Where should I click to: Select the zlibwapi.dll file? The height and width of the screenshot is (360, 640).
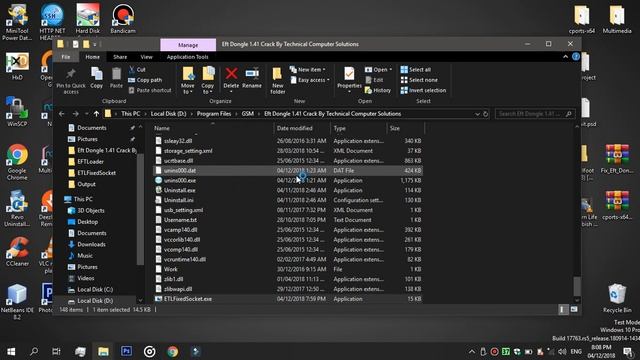[x=288, y=289]
